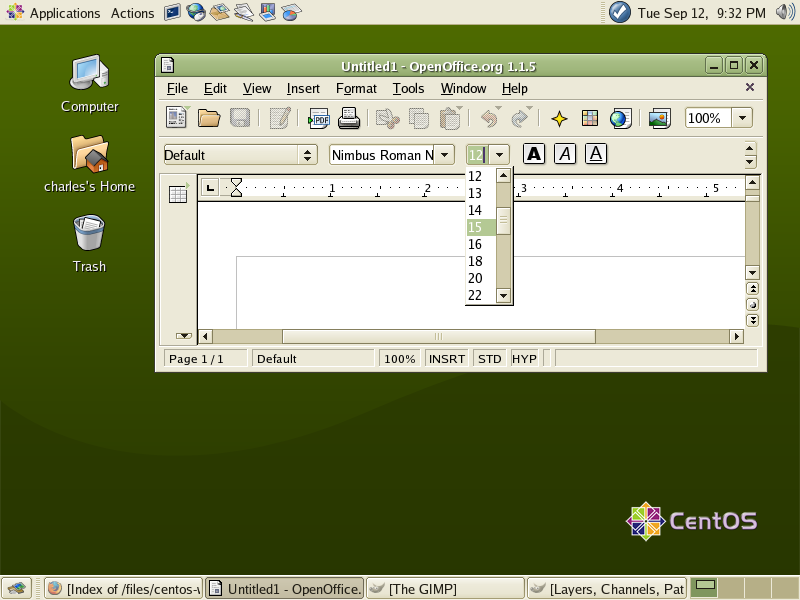Paste from the clipboard
Image resolution: width=800 pixels, height=600 pixels.
click(x=447, y=118)
